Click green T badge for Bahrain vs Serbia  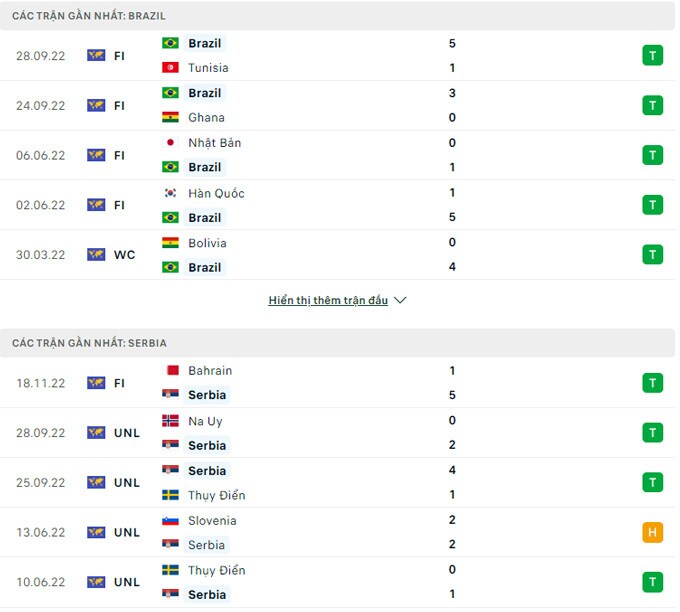[x=652, y=383]
